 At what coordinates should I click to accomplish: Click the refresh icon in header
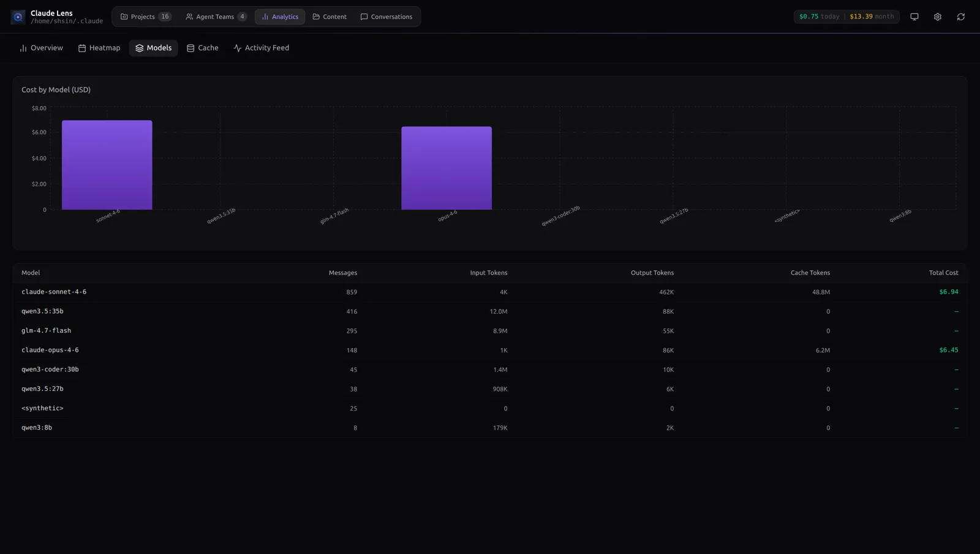[x=960, y=17]
